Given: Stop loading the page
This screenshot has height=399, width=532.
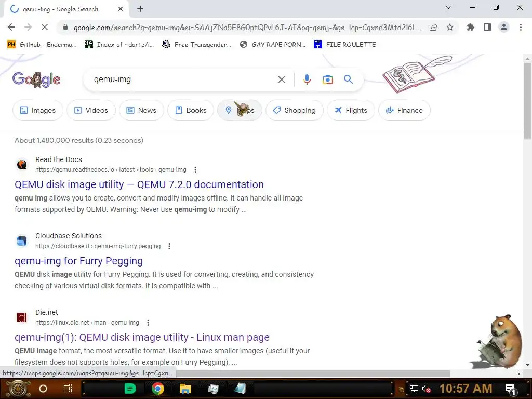Looking at the screenshot, I should 45,27.
